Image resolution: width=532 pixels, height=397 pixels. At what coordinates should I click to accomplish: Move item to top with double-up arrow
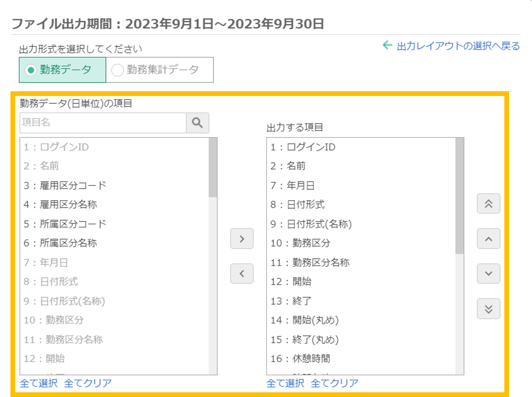(488, 204)
